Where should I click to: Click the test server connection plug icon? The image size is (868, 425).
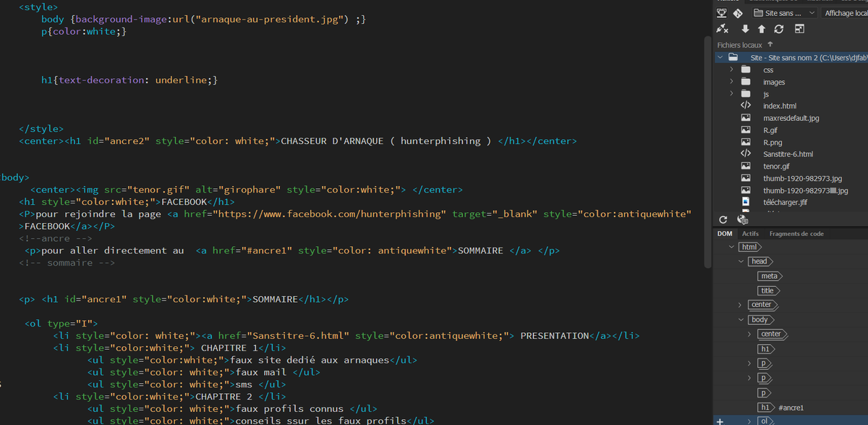[722, 29]
